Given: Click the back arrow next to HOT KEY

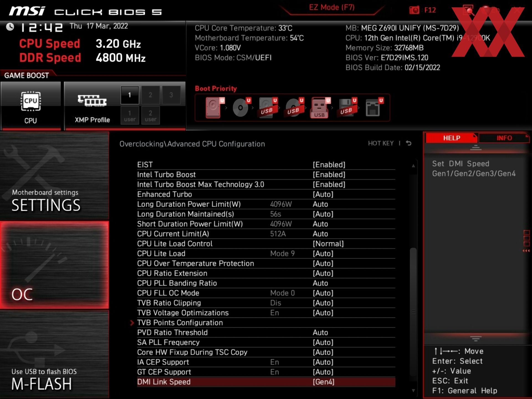Looking at the screenshot, I should pyautogui.click(x=409, y=143).
